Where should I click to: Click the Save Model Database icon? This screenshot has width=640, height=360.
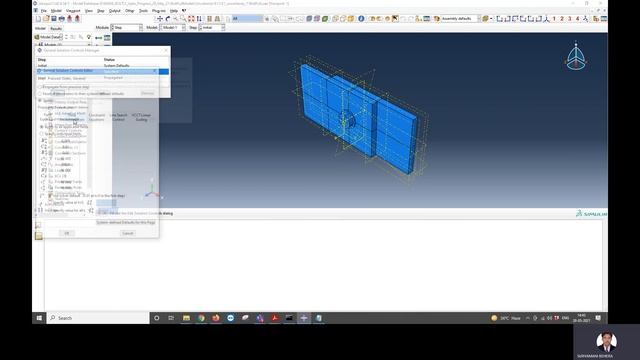click(54, 19)
